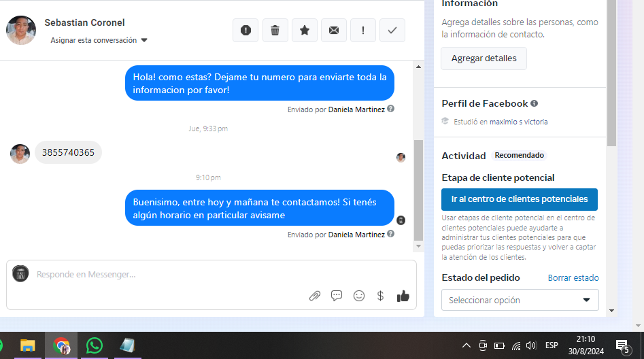Star this conversation as follow-up
The height and width of the screenshot is (359, 644).
[305, 31]
